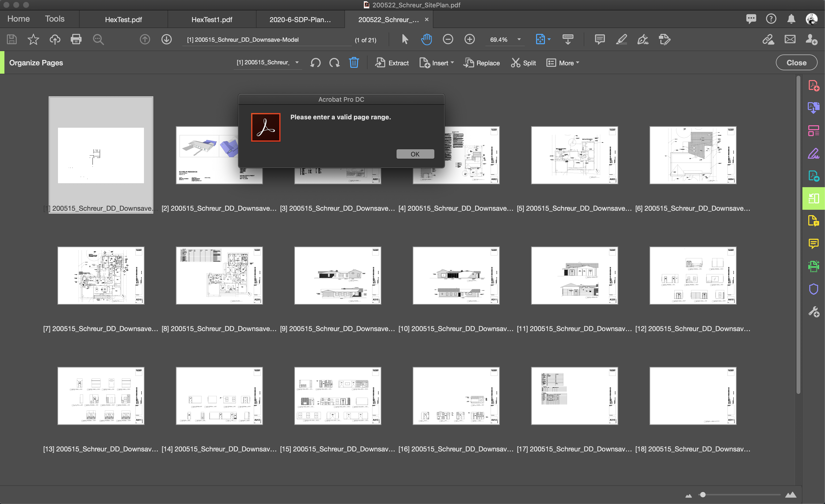Click the Split document tool

pos(523,63)
